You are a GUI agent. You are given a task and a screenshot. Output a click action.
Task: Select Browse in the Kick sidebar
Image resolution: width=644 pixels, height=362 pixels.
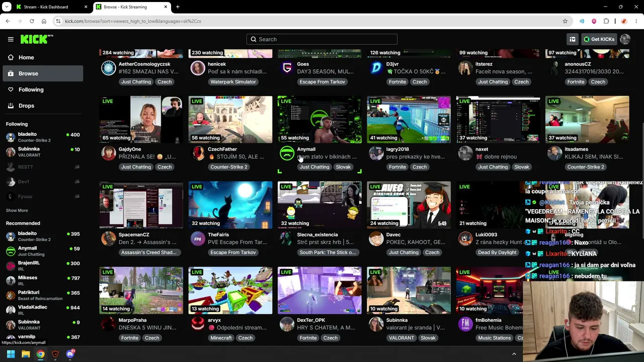[43, 73]
